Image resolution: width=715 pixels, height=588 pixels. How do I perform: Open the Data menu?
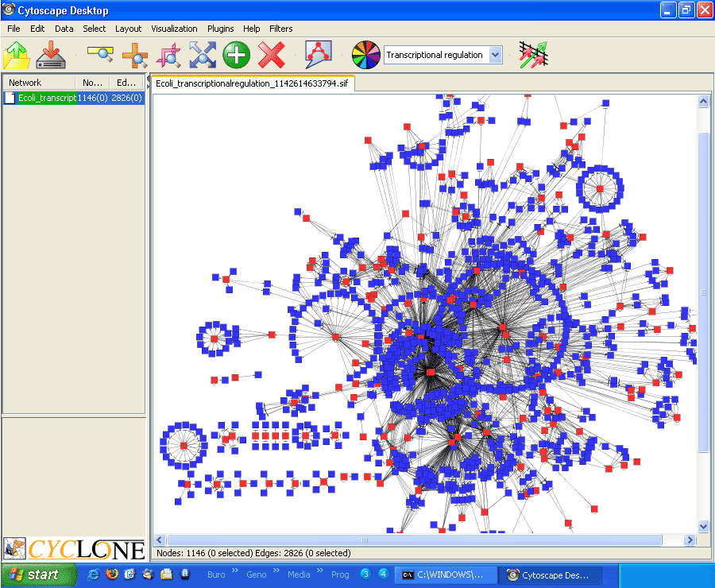[x=64, y=29]
